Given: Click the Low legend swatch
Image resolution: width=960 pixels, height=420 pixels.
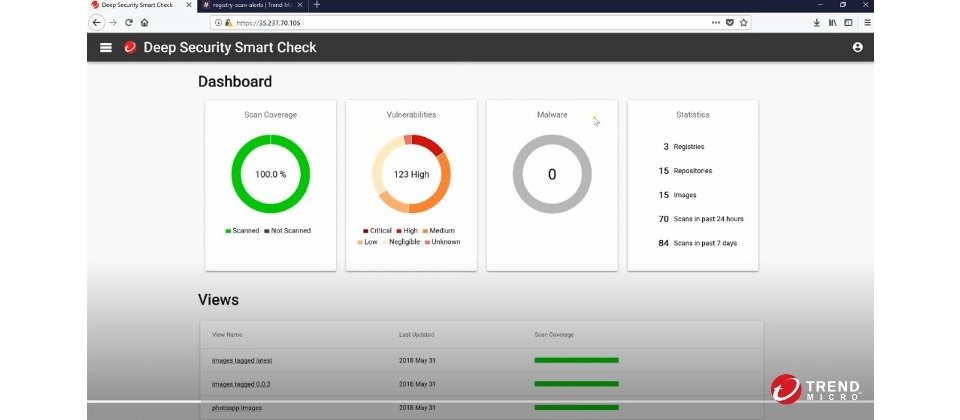Looking at the screenshot, I should [x=360, y=242].
